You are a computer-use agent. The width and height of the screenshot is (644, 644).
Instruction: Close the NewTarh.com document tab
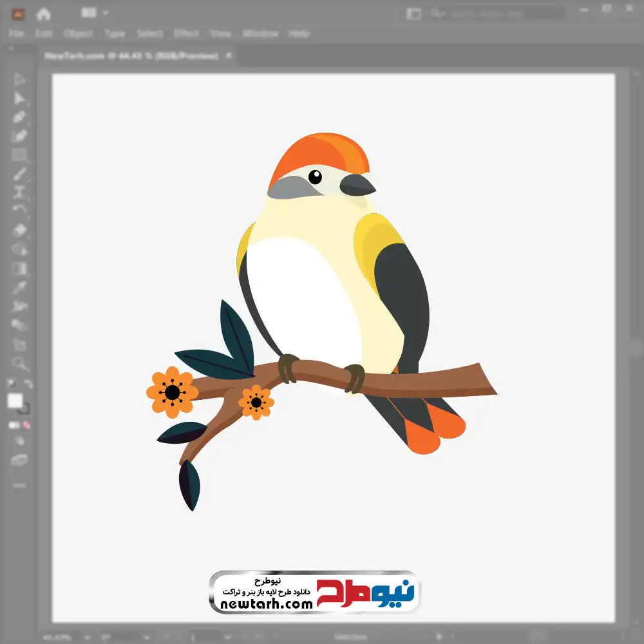(x=230, y=56)
